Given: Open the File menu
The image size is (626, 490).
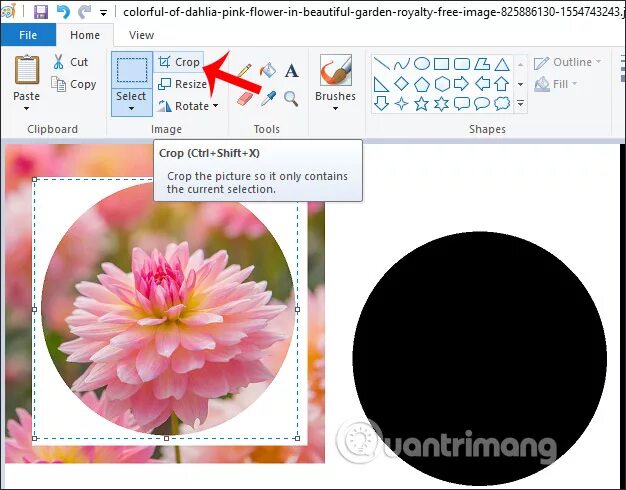Looking at the screenshot, I should (28, 35).
